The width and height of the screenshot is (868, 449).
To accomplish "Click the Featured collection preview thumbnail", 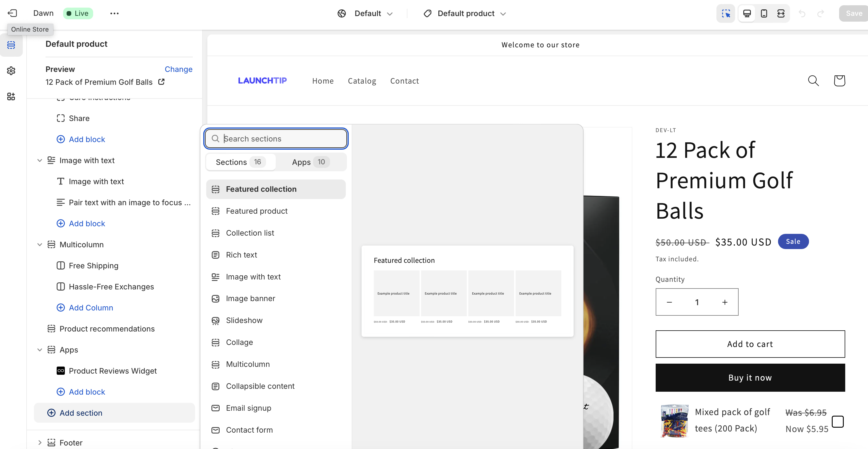I will tap(467, 291).
